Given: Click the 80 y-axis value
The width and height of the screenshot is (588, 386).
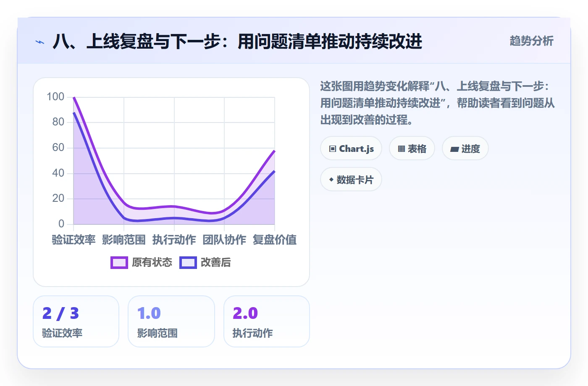Looking at the screenshot, I should (58, 122).
